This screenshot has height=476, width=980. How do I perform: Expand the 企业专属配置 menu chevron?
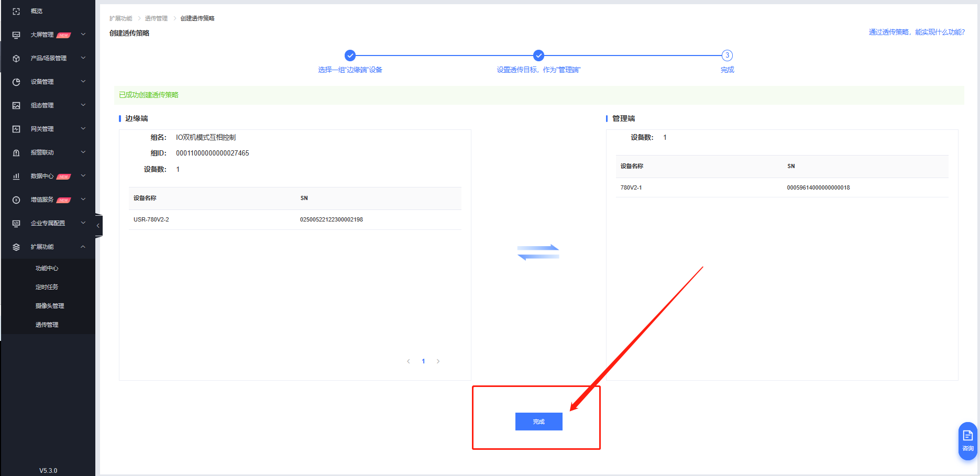pos(83,223)
